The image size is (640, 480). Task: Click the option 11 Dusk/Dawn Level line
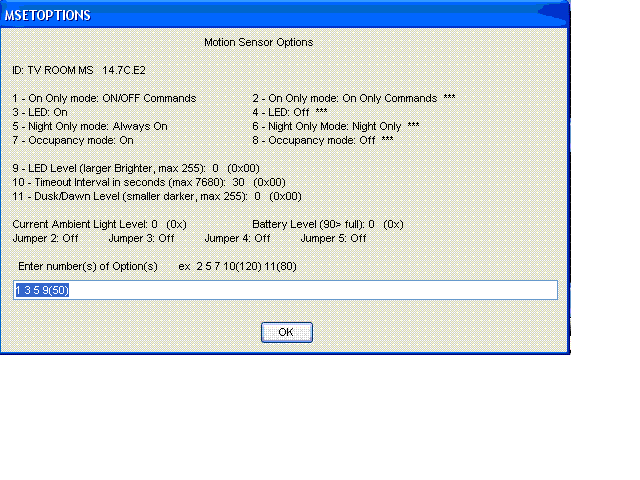point(144,196)
